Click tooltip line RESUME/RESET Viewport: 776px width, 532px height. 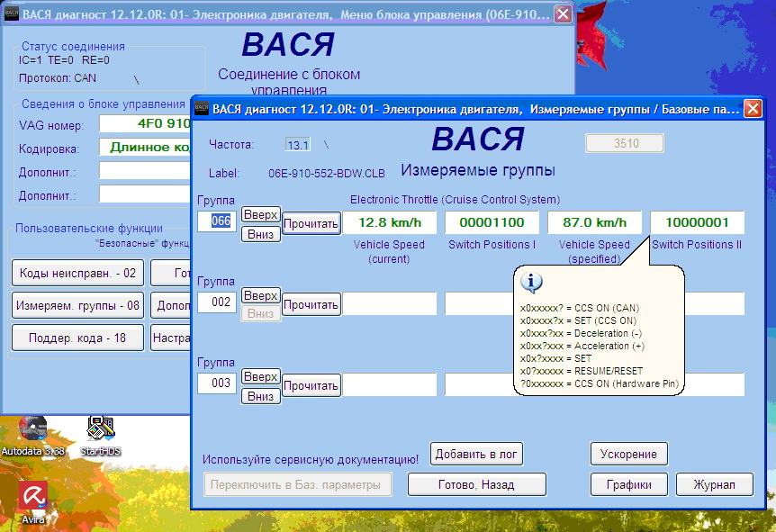pyautogui.click(x=582, y=371)
